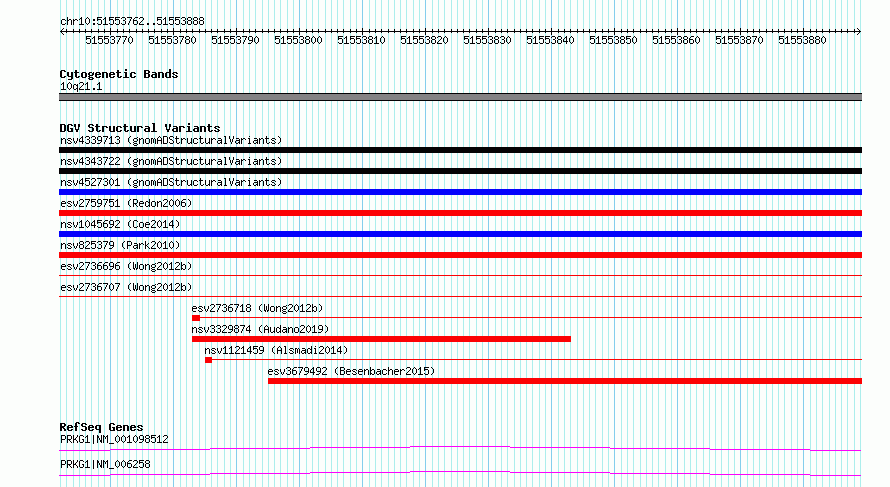890x487 pixels.
Task: Select the red bar under nsv3329874
Action: click(381, 339)
